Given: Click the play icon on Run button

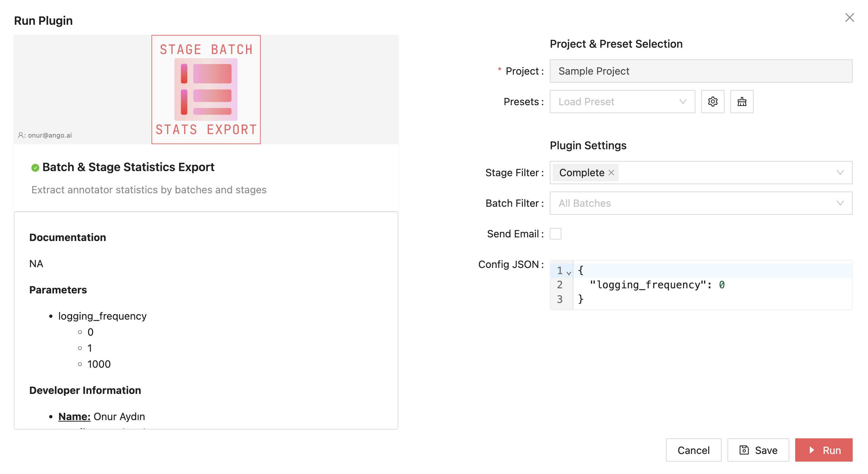Looking at the screenshot, I should (812, 450).
